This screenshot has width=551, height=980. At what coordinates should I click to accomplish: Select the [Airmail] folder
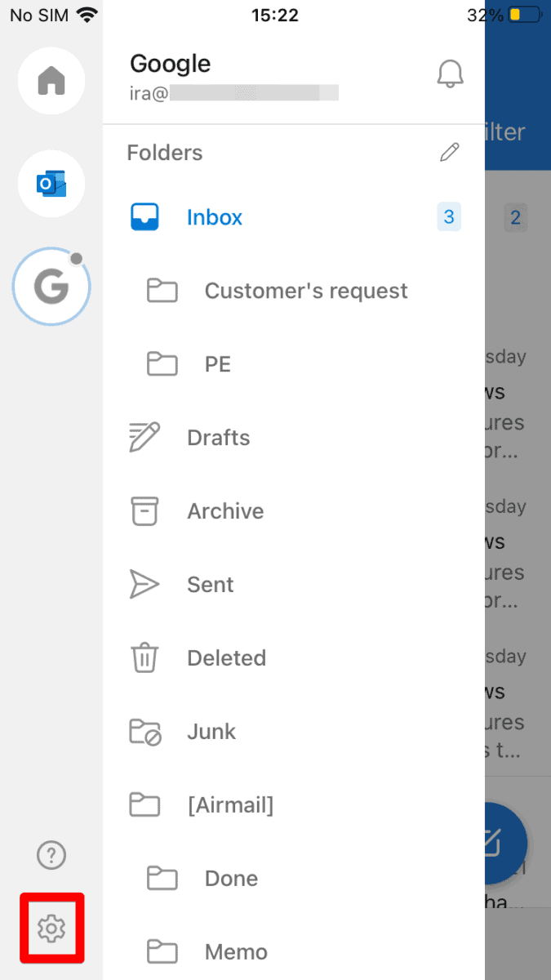(x=229, y=805)
